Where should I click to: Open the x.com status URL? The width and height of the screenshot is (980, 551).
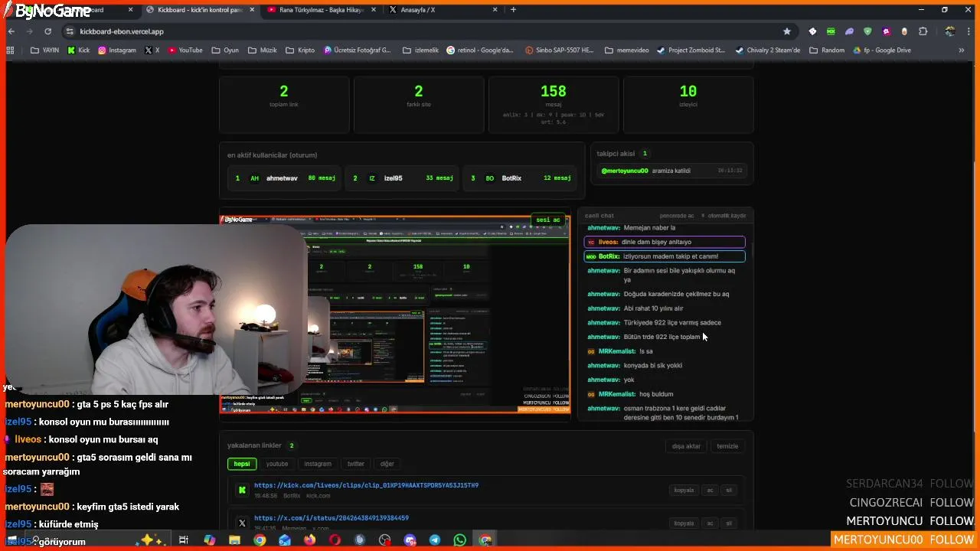click(332, 518)
